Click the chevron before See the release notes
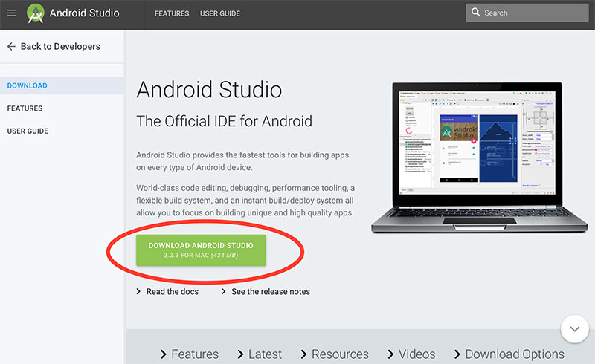 [224, 291]
